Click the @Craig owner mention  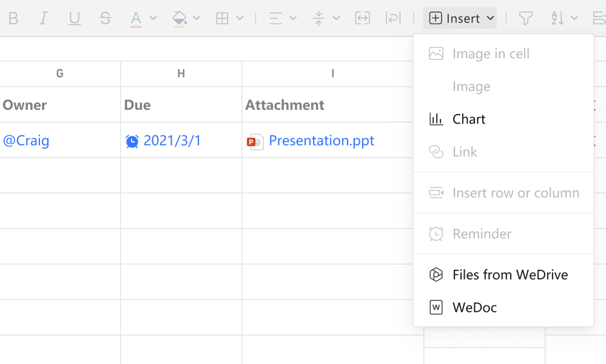(26, 141)
